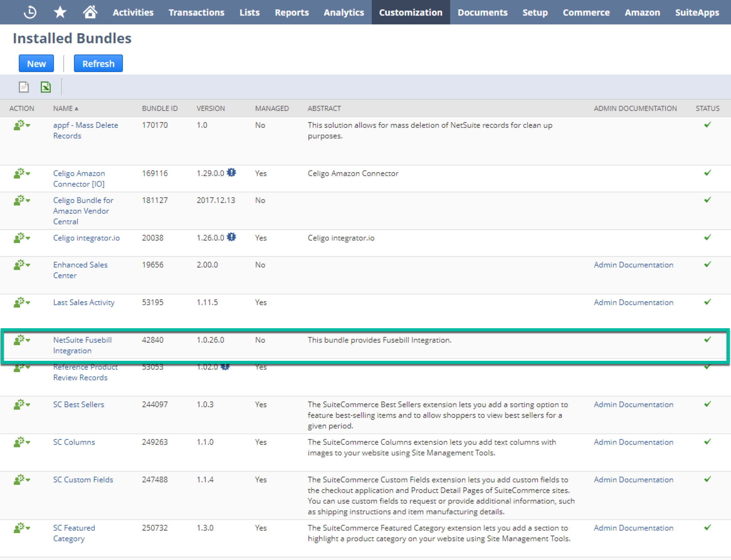Open action menu for SC Featured Category

[x=22, y=528]
